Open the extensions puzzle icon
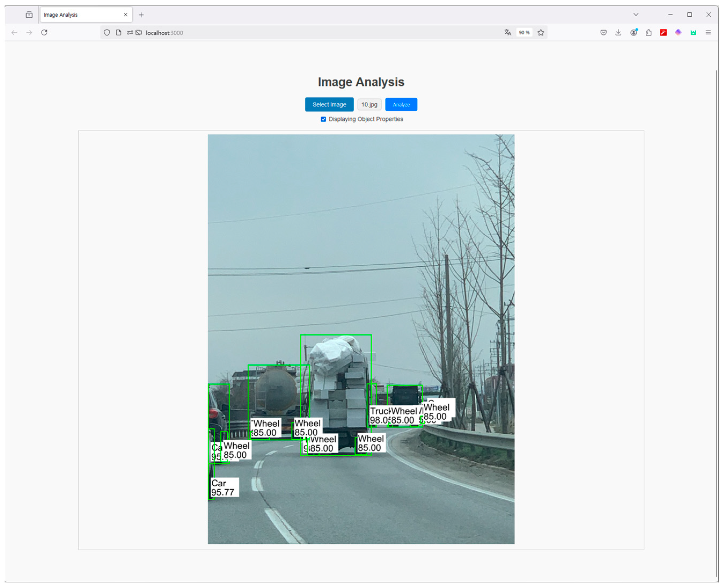This screenshot has height=588, width=724. click(648, 32)
